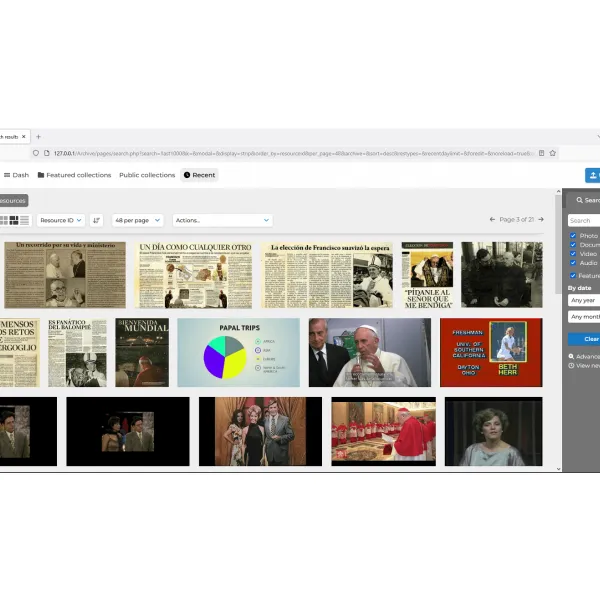Click the Recent clock icon
600x600 pixels.
(x=187, y=175)
